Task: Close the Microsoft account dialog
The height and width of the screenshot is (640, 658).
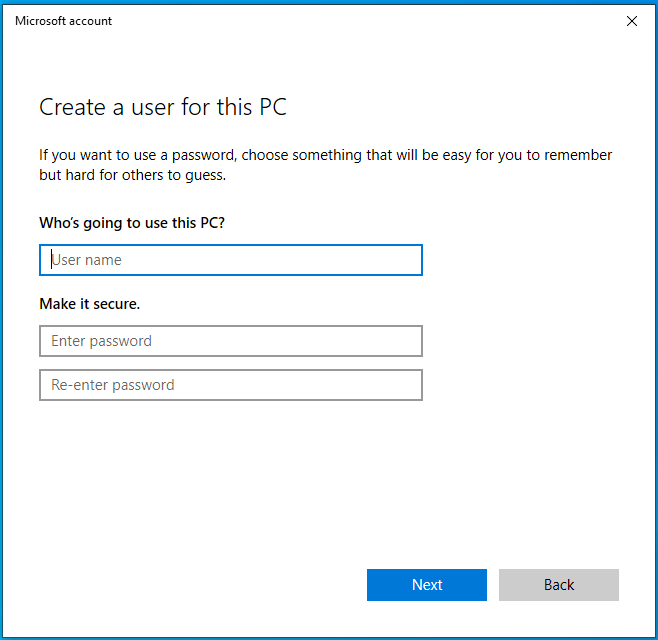Action: tap(632, 21)
